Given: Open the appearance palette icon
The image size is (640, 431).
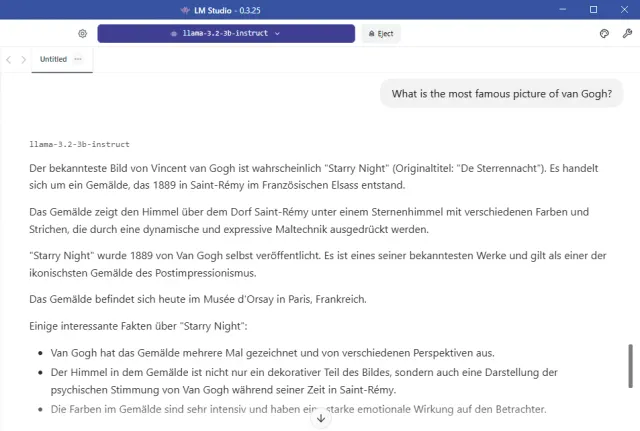Looking at the screenshot, I should pos(604,33).
